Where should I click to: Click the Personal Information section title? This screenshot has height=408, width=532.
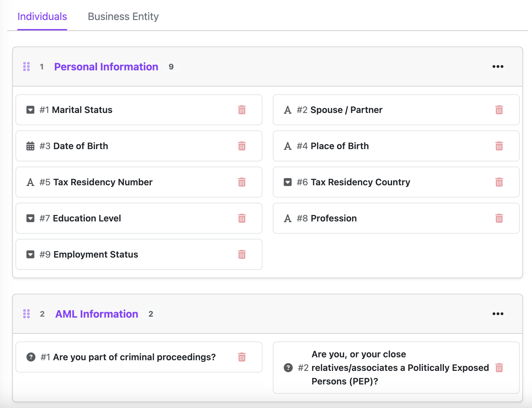tap(106, 66)
